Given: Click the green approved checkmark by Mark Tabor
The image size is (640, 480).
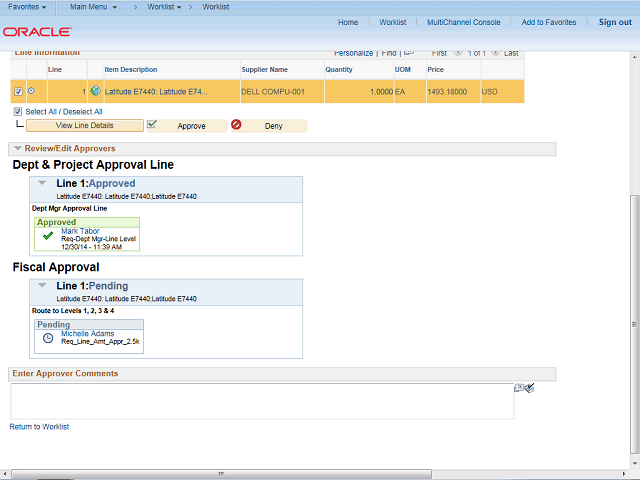Looking at the screenshot, I should coord(48,236).
